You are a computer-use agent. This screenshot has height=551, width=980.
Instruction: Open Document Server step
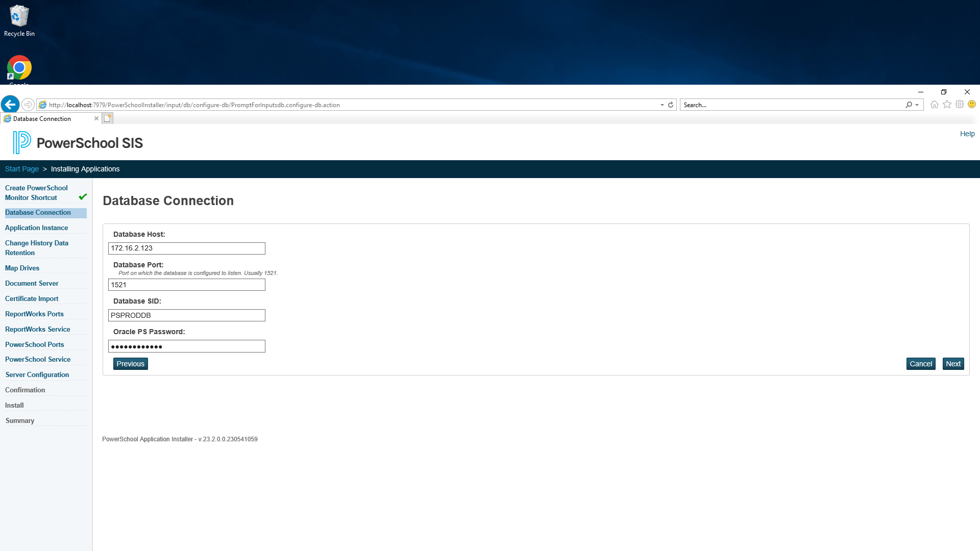click(x=32, y=284)
